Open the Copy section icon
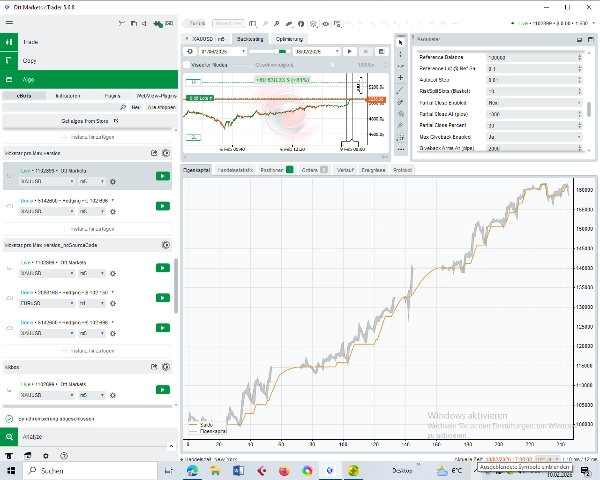This screenshot has width=600, height=480. (9, 60)
